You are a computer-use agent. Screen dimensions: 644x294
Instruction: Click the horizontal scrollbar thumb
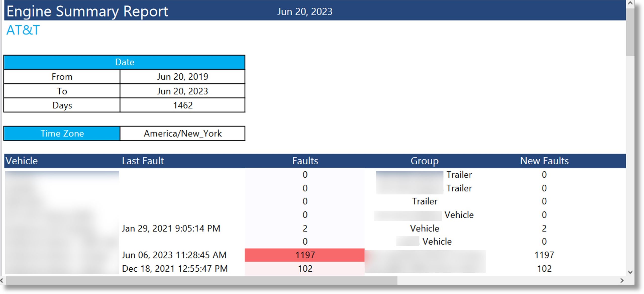(x=202, y=280)
